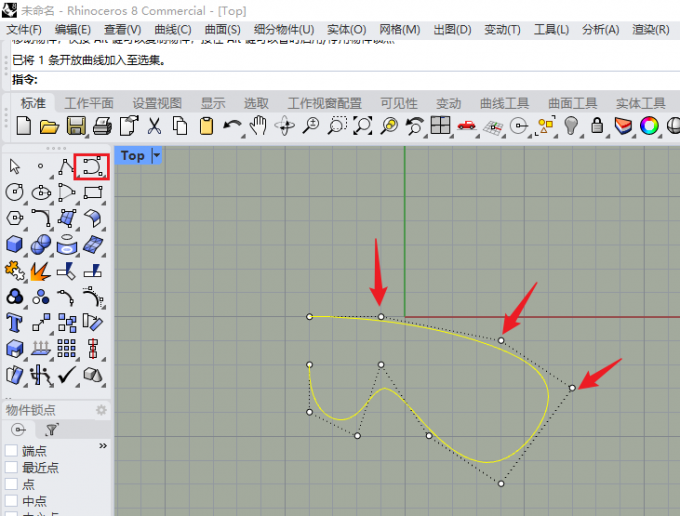
Task: Click the Zoom selected icon
Action: click(389, 126)
